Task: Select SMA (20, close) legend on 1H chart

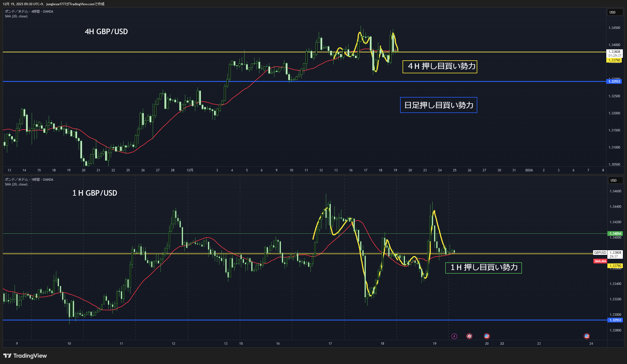Action: pyautogui.click(x=16, y=184)
